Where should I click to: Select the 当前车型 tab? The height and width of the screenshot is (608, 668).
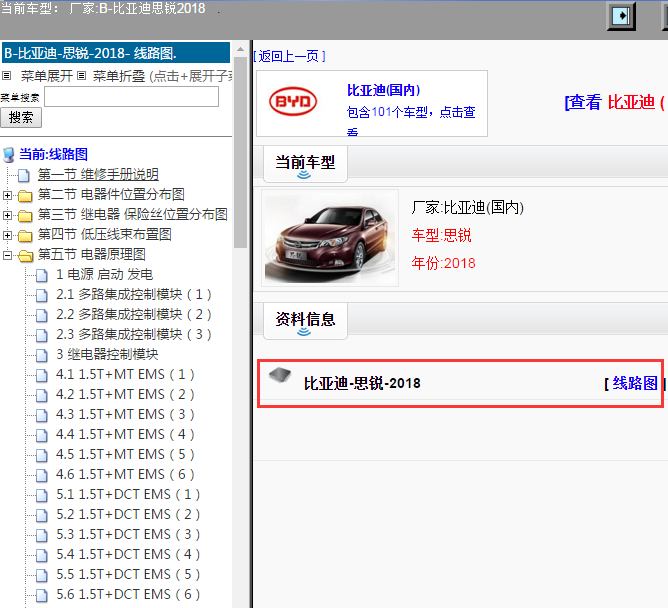coord(305,164)
